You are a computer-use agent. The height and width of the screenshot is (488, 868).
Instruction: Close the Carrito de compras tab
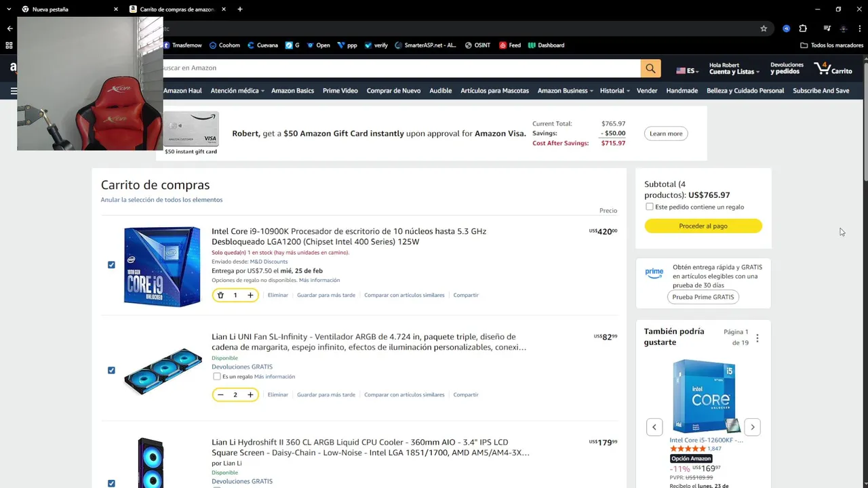(224, 9)
